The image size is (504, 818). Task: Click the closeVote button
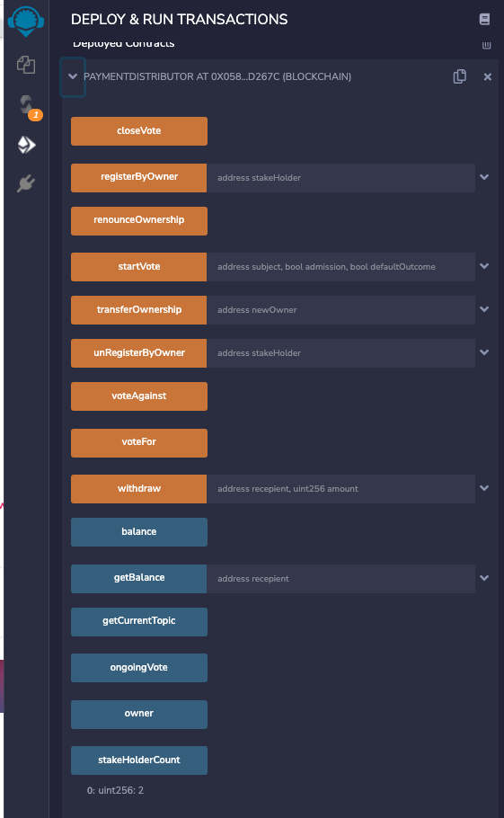139,131
